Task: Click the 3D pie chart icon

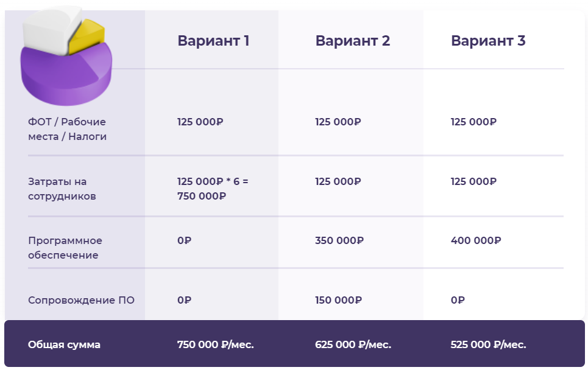Action: [x=66, y=56]
